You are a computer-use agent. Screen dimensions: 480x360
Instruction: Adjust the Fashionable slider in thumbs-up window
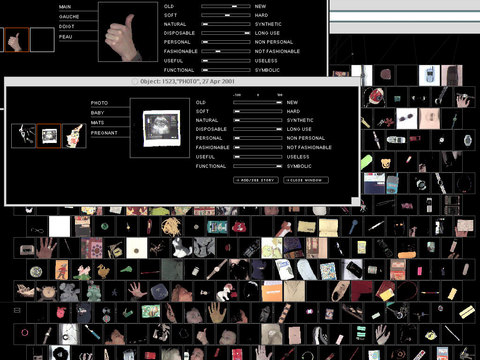tap(226, 51)
